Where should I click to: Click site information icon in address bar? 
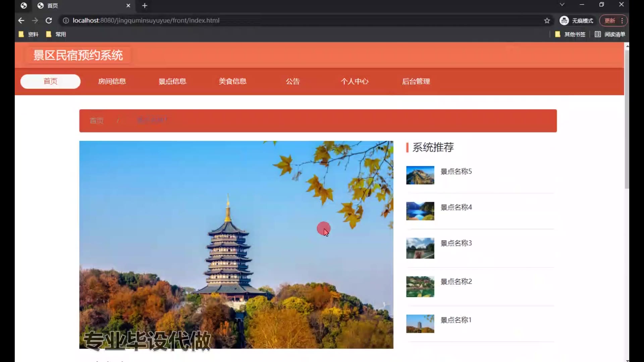coord(66,20)
